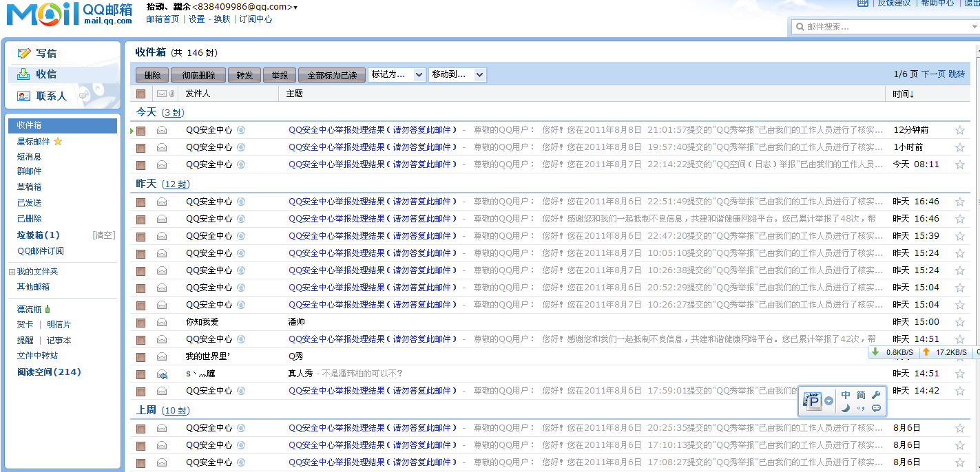Open 群邮件 in the sidebar
The height and width of the screenshot is (472, 980).
(30, 171)
